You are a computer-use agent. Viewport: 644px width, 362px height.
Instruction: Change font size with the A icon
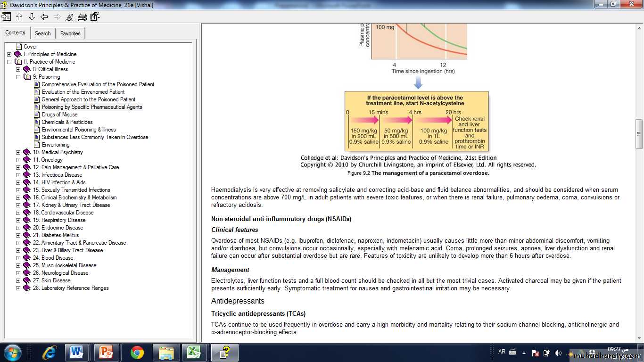[x=69, y=17]
